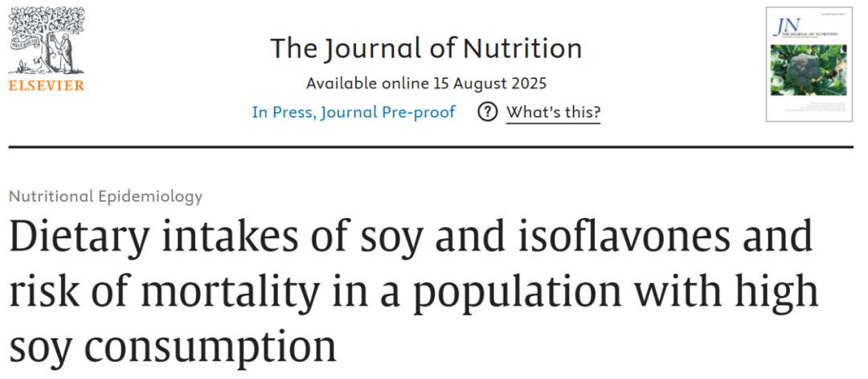Click the circled question mark help icon
868x379 pixels.
[487, 112]
